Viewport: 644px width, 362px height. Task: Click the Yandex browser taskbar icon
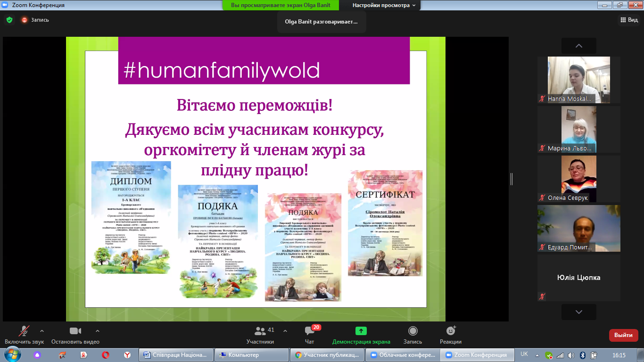(x=127, y=355)
